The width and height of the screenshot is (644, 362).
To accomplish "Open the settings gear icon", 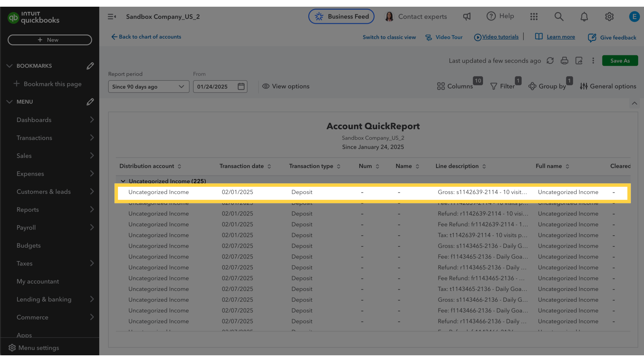I will (609, 16).
